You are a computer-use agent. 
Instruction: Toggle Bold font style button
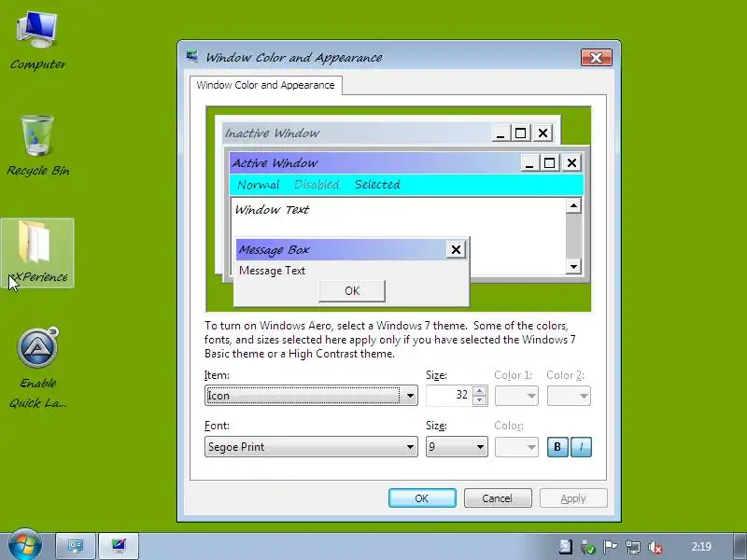[557, 447]
